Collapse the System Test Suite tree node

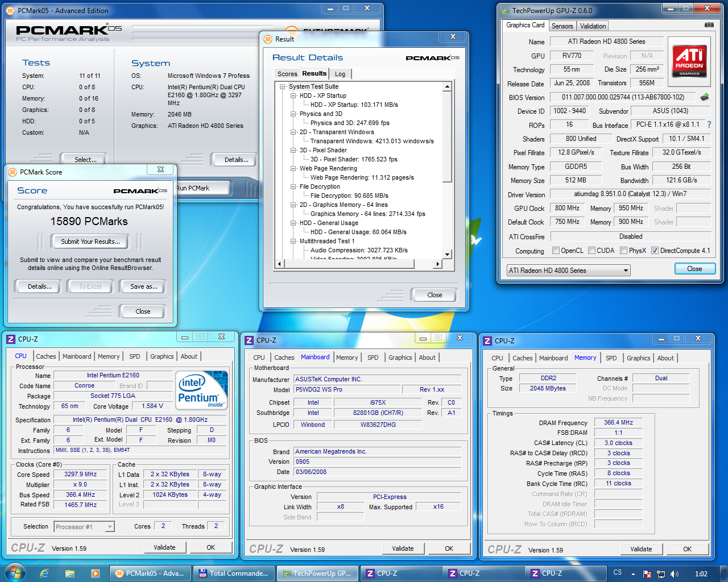coord(283,86)
